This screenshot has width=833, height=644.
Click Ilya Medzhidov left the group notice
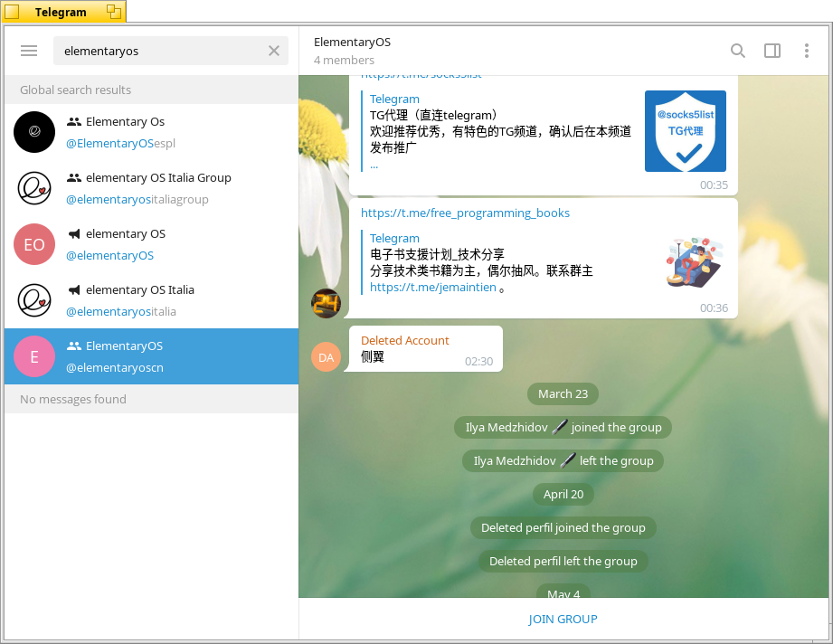(563, 460)
